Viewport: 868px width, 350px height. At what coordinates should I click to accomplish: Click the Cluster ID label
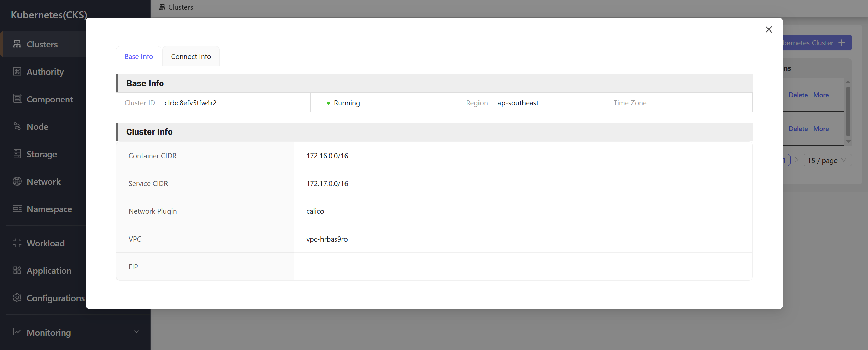pyautogui.click(x=140, y=103)
